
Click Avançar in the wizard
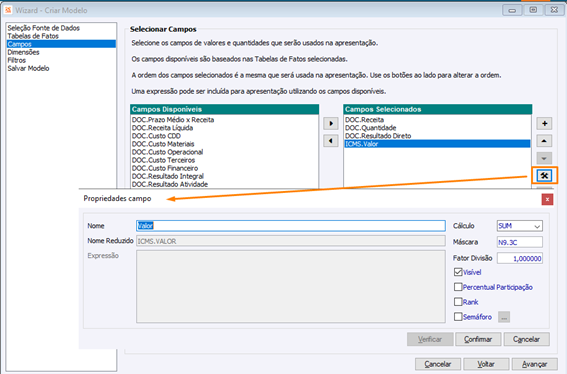534,364
